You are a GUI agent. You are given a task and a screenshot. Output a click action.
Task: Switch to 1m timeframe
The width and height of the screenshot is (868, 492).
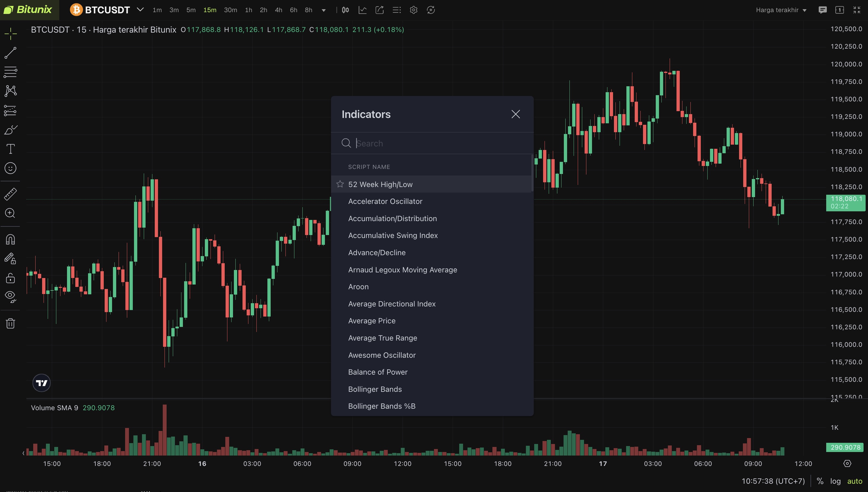point(157,10)
